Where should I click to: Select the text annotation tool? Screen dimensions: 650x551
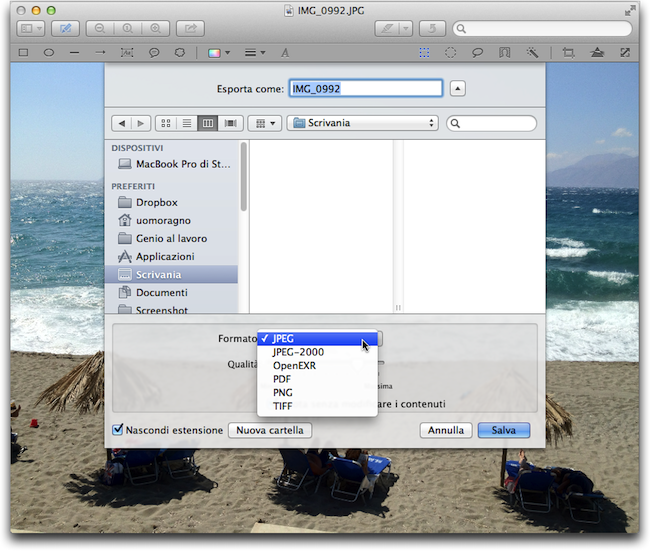click(x=285, y=51)
